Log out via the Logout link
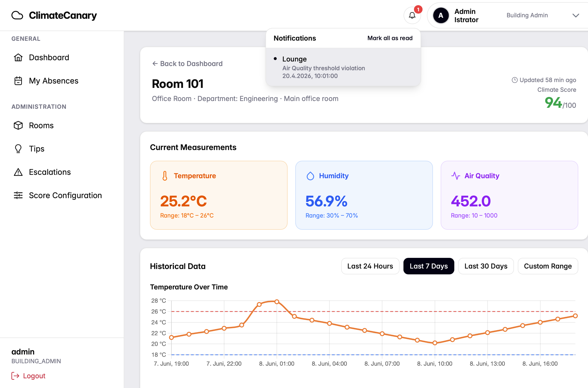The width and height of the screenshot is (588, 388). [28, 376]
